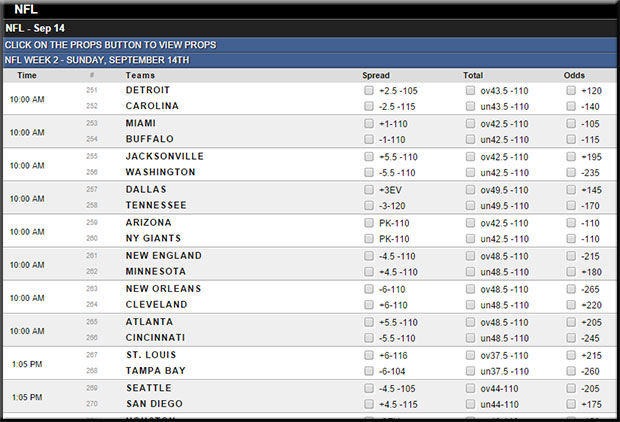The width and height of the screenshot is (620, 422).
Task: Select under 44 total for San Diego game
Action: pos(470,405)
